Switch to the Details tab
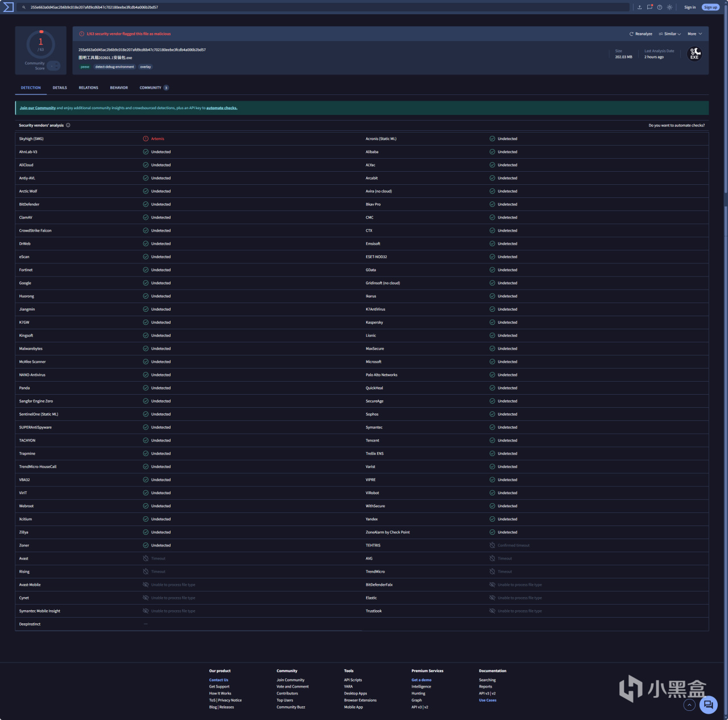728x720 pixels. pyautogui.click(x=60, y=88)
